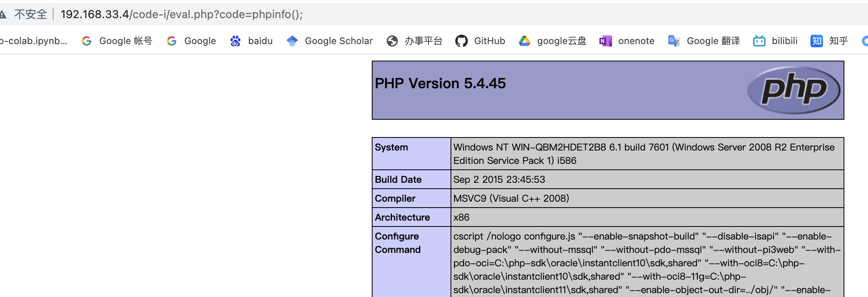Open the GitHub octocat icon bookmark
The height and width of the screenshot is (297, 868).
(x=462, y=41)
